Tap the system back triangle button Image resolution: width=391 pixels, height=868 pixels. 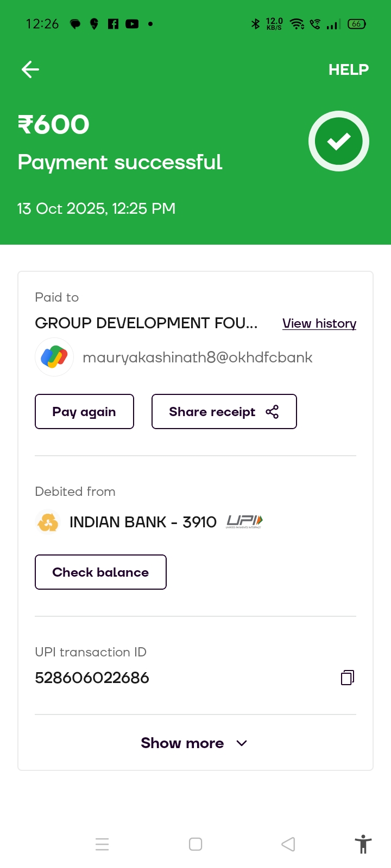point(288,844)
